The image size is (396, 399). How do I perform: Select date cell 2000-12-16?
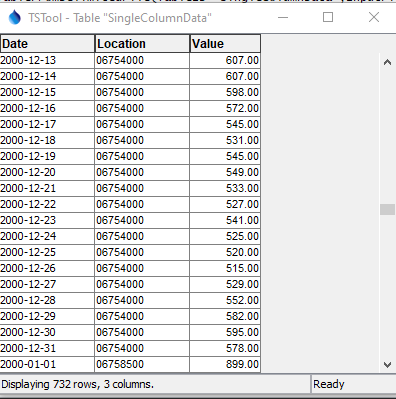[47, 108]
